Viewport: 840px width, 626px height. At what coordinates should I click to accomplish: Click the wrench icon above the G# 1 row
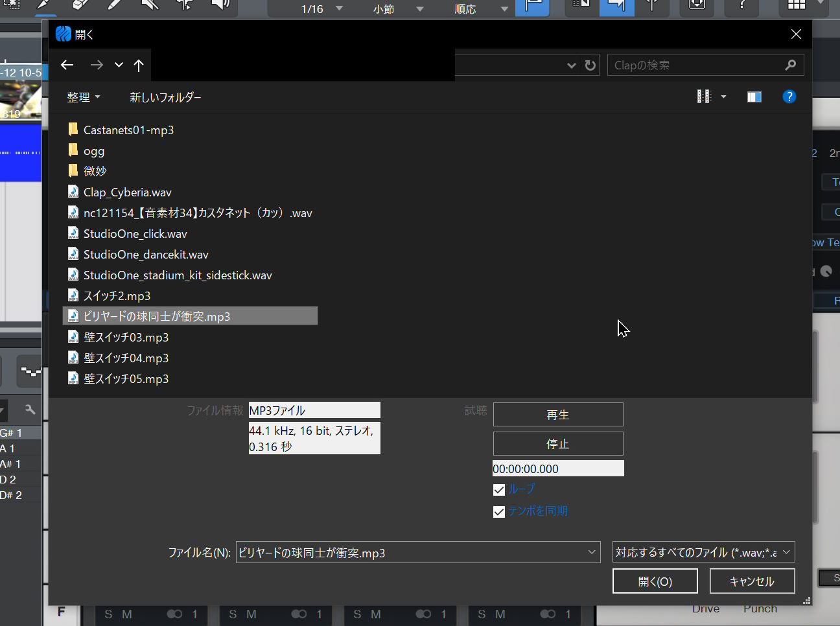[30, 409]
